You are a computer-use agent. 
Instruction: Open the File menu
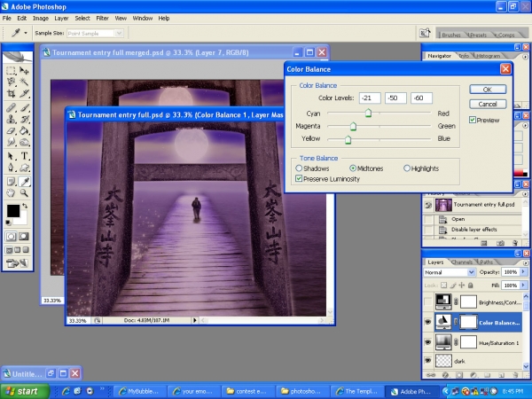7,19
